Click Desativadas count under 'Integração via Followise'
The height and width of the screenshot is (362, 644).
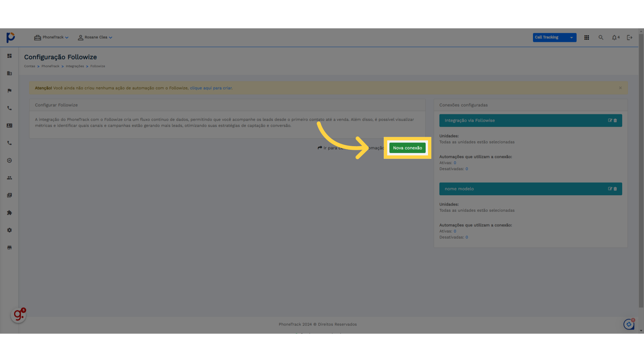coord(467,169)
